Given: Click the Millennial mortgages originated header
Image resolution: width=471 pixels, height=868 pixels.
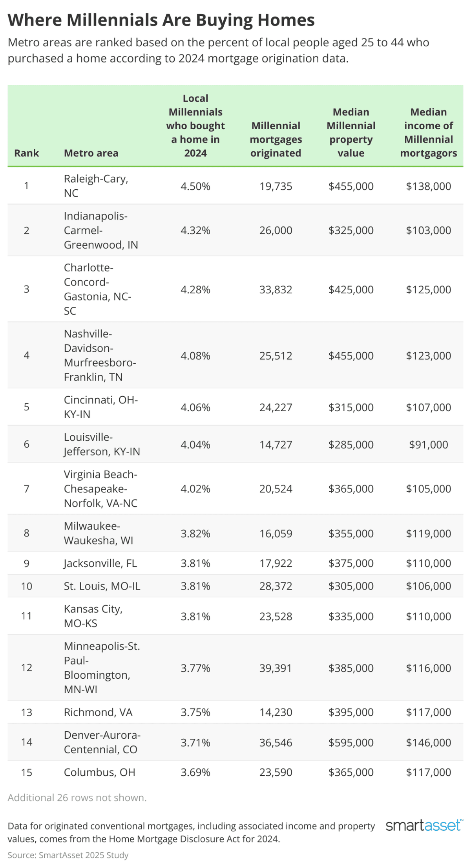Looking at the screenshot, I should [x=276, y=139].
